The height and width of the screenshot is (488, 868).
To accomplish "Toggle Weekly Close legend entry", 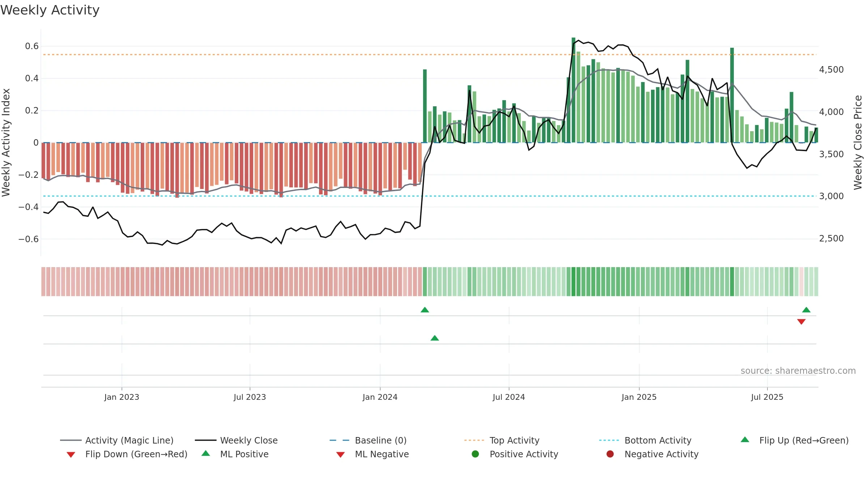I will [x=236, y=440].
